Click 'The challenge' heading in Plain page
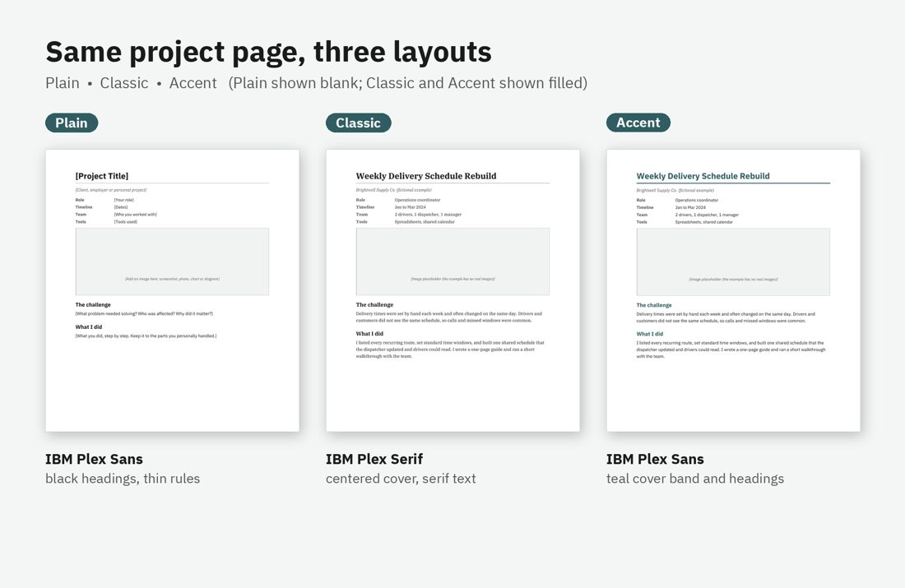Screen dimensions: 905x588 (x=93, y=304)
